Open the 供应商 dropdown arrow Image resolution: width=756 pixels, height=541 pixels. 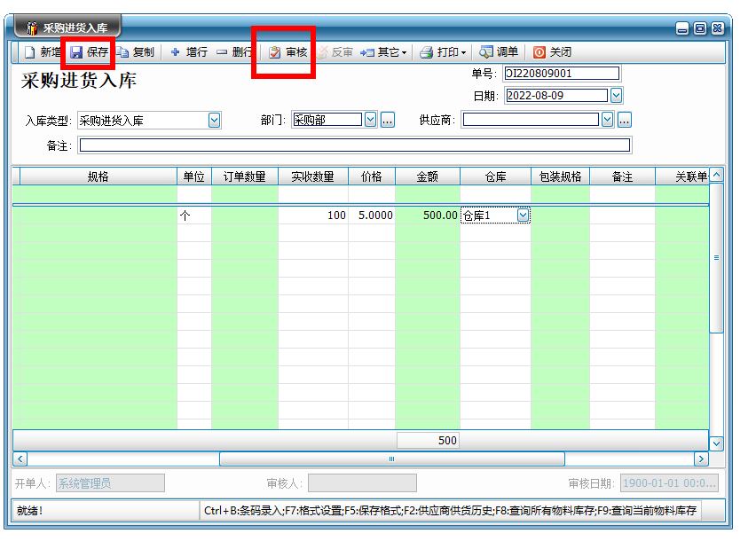coord(608,119)
